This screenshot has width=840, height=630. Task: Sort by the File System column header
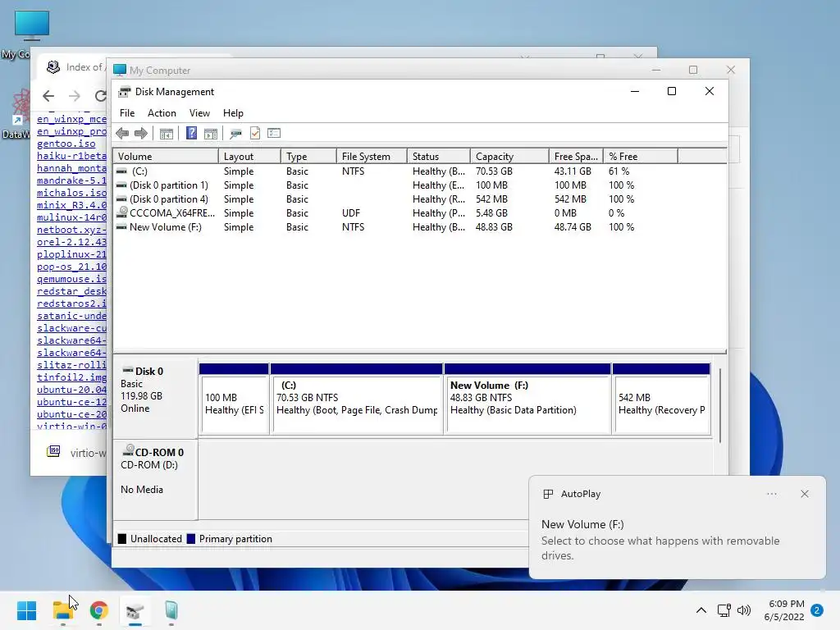372,157
